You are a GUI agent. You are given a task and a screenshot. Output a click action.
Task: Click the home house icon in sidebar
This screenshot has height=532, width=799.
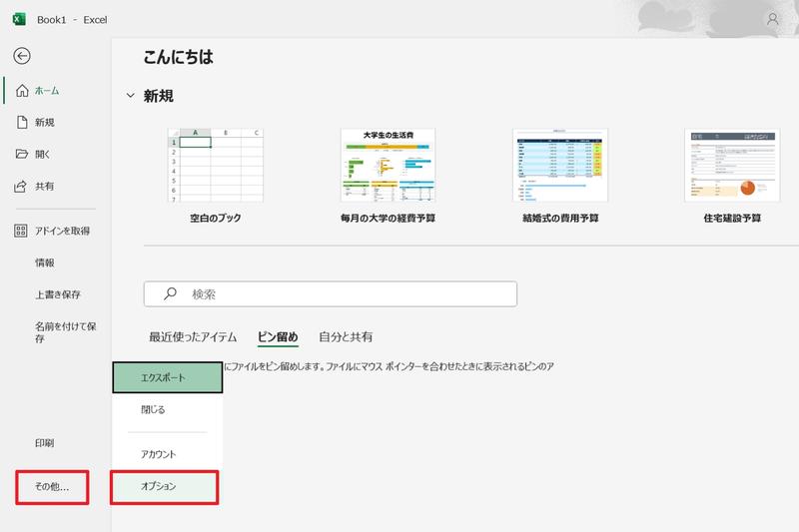point(22,91)
